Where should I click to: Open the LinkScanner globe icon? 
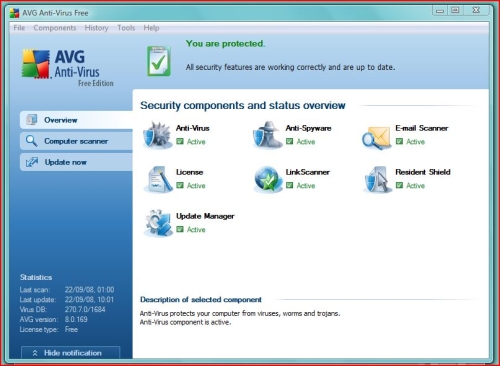[267, 179]
